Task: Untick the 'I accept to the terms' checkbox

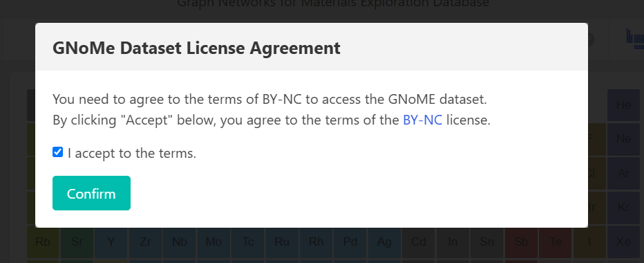Action: 58,152
